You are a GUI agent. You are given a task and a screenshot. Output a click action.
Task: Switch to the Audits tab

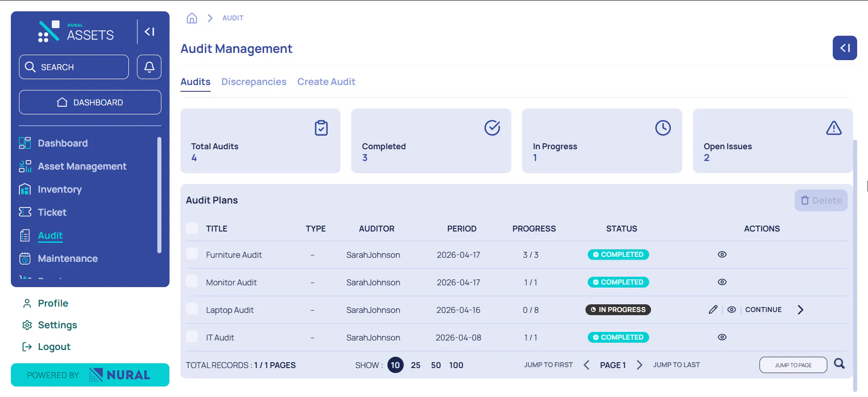click(x=195, y=82)
